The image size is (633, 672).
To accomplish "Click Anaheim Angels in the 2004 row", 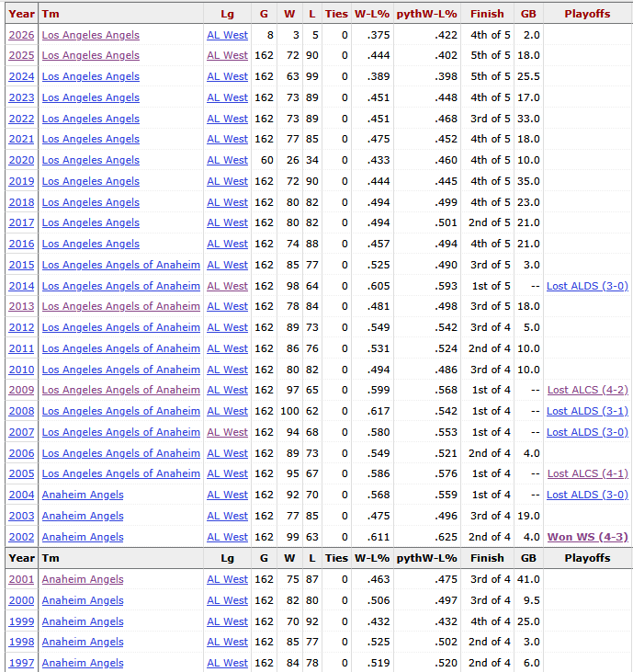I will point(83,495).
